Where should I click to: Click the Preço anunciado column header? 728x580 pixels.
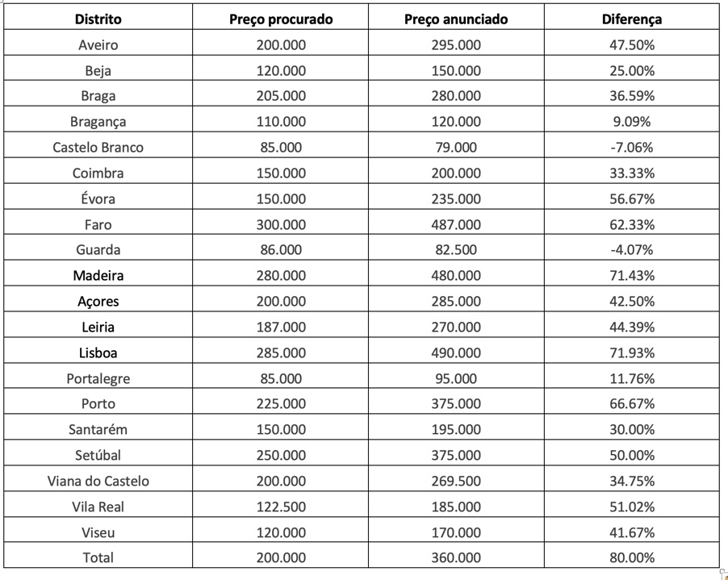pos(456,19)
